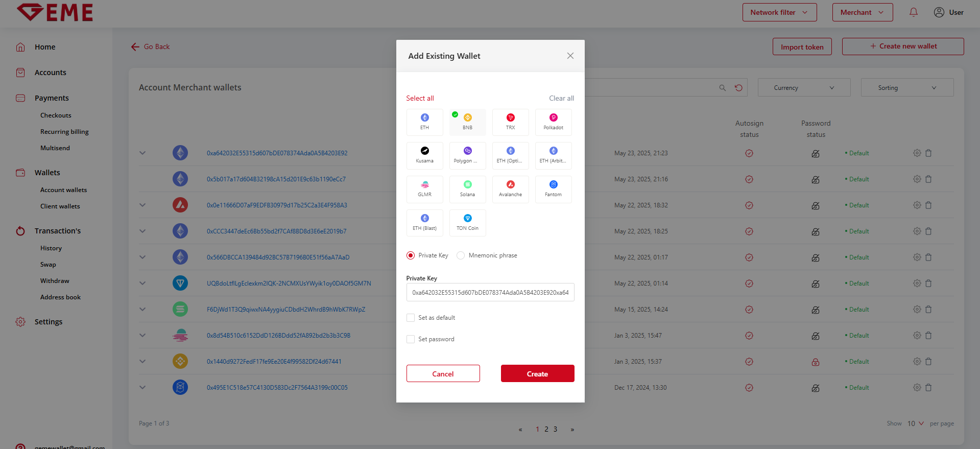Open the notifications bell
This screenshot has width=980, height=449.
[914, 12]
